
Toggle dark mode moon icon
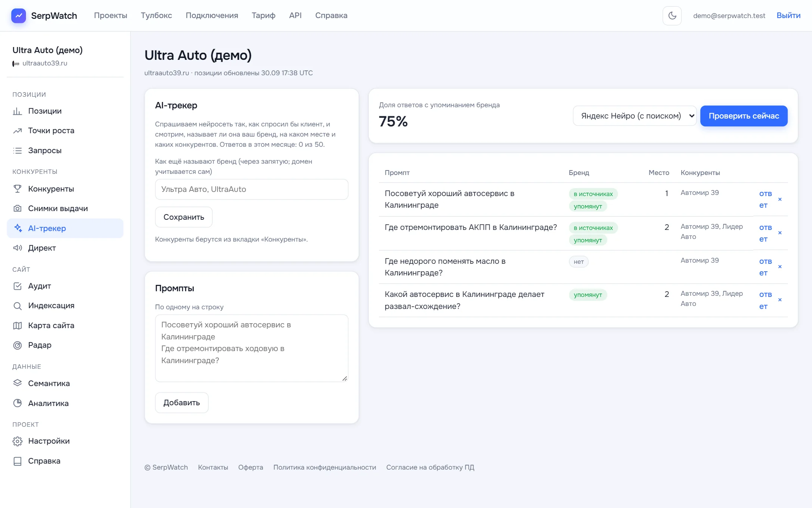[672, 15]
